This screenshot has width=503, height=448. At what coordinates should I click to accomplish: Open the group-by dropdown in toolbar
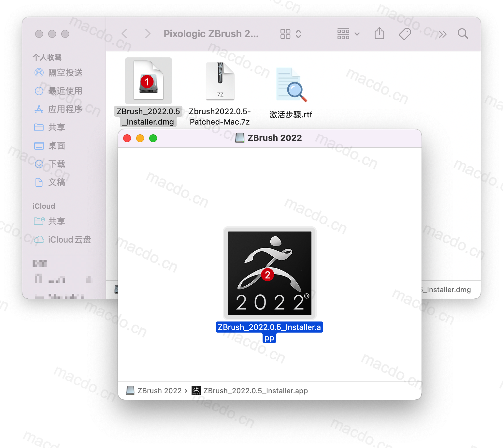pyautogui.click(x=348, y=34)
